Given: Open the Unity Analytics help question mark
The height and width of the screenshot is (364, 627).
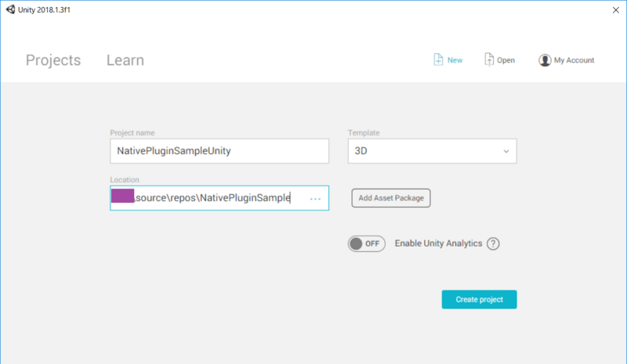Looking at the screenshot, I should 493,243.
